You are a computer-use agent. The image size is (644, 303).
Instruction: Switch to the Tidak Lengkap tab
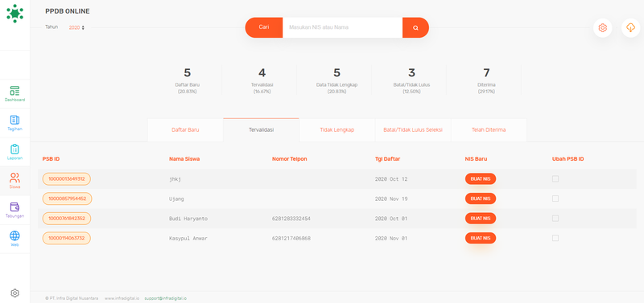point(336,129)
